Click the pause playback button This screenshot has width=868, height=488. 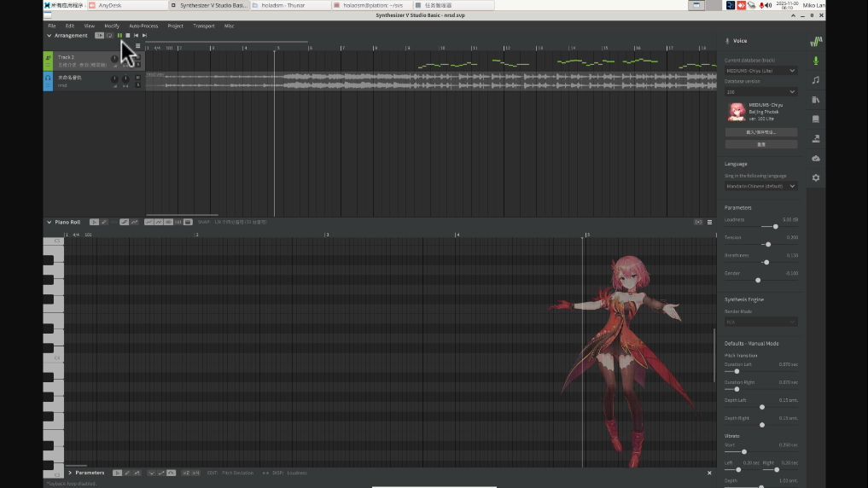pos(119,35)
